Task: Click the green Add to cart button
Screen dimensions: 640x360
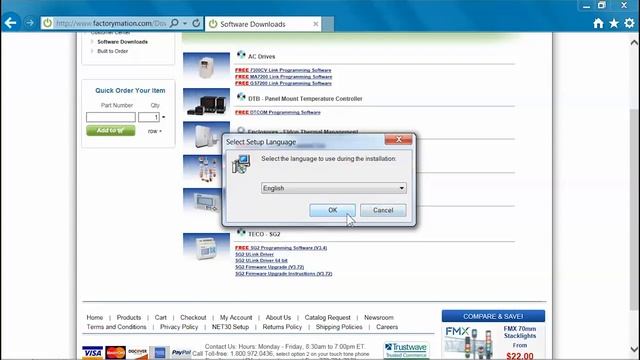Action: [111, 131]
